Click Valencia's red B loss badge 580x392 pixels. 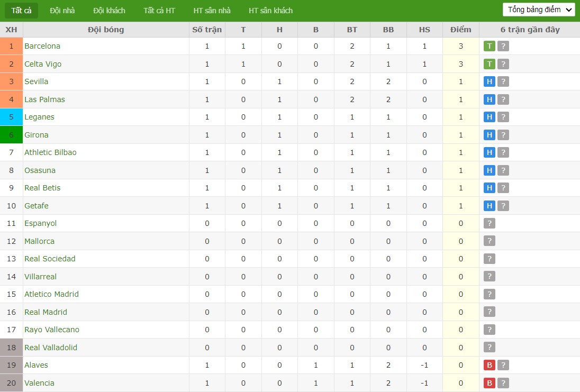point(490,383)
